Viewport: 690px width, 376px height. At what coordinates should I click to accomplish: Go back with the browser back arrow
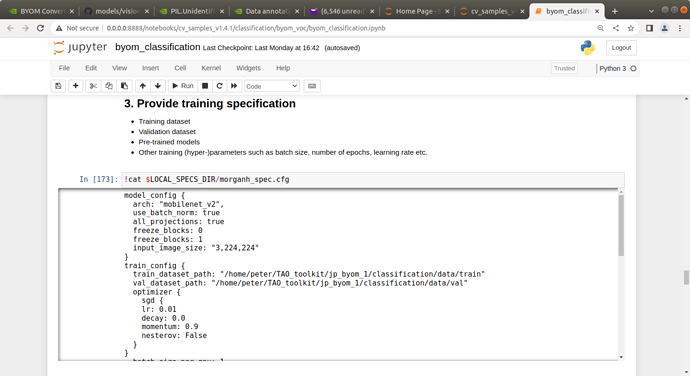click(x=10, y=28)
